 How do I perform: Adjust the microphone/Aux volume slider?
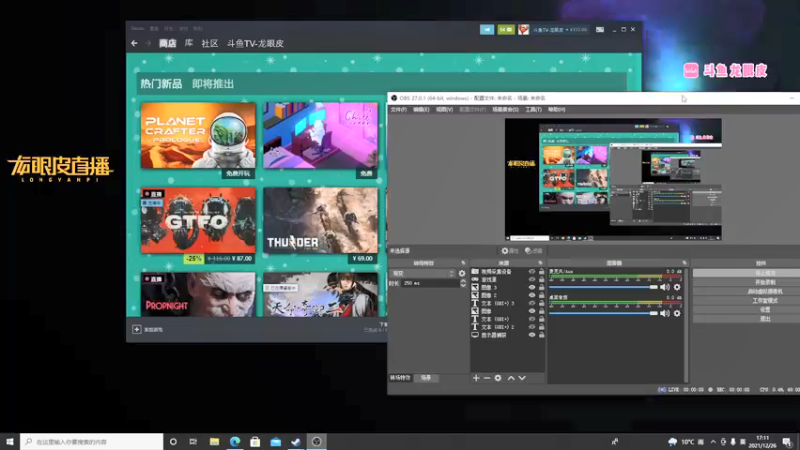click(603, 287)
